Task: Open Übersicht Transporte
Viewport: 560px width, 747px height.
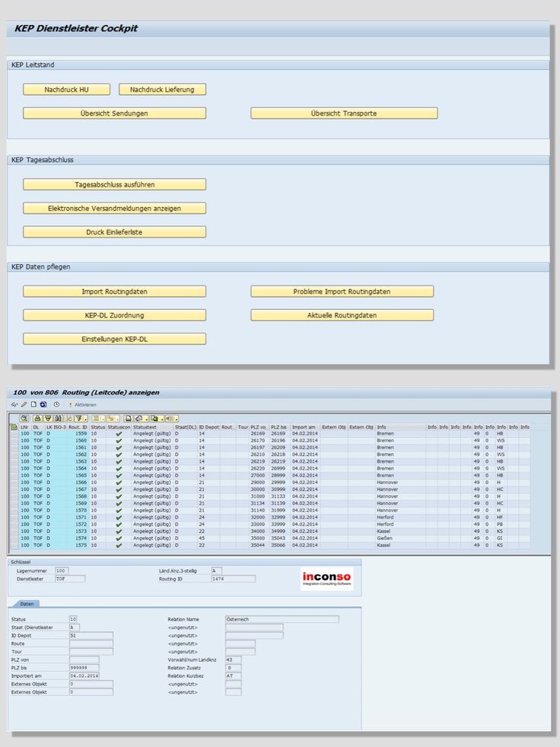Action: pyautogui.click(x=344, y=113)
